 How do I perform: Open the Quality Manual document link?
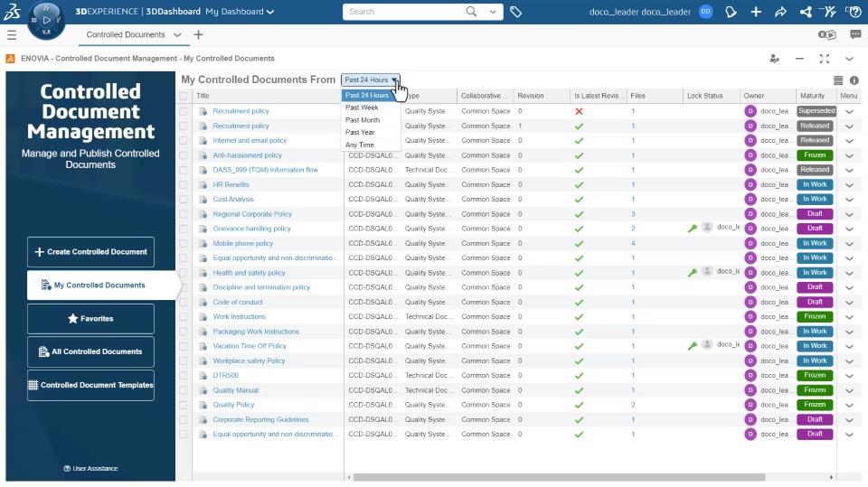point(236,390)
